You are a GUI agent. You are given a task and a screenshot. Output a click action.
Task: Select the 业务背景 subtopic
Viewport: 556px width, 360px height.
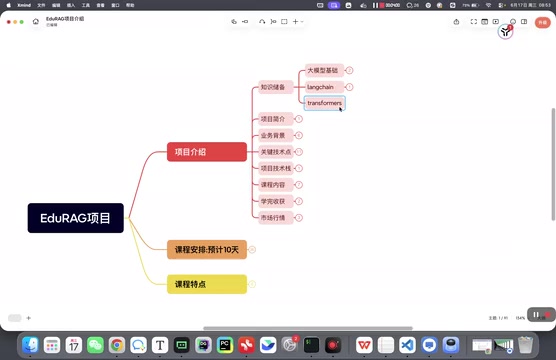tap(276, 135)
